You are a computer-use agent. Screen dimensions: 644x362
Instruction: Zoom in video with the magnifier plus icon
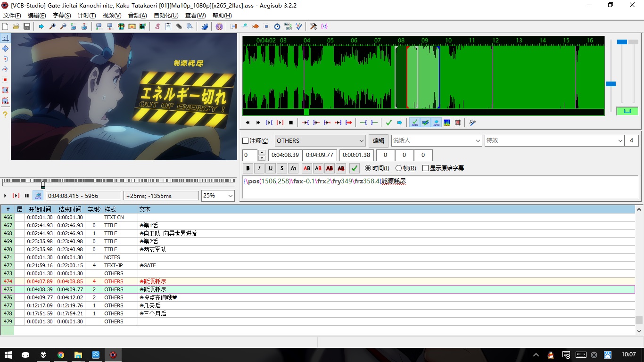[x=52, y=26]
